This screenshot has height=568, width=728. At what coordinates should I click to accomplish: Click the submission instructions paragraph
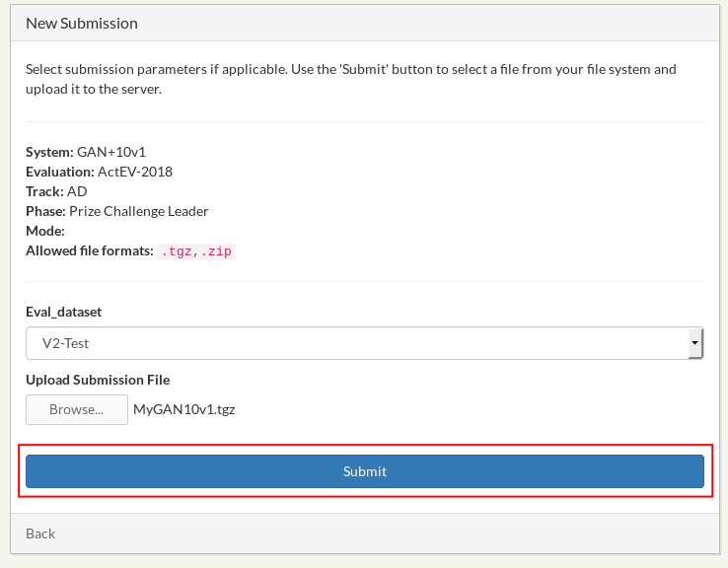[351, 79]
